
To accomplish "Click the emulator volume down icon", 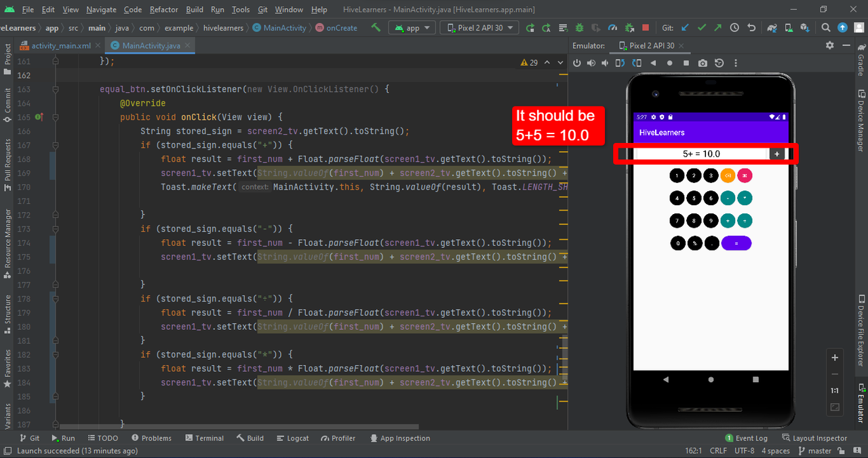I will (x=606, y=62).
